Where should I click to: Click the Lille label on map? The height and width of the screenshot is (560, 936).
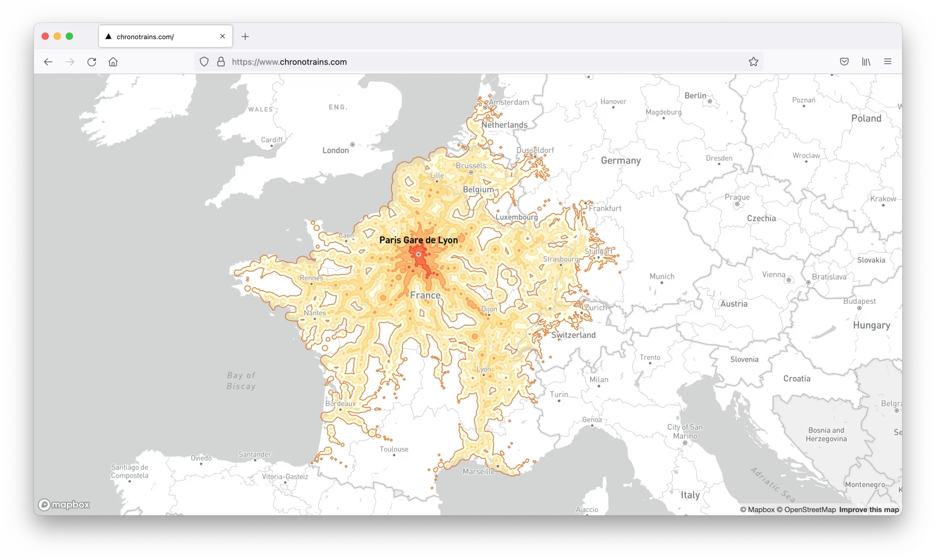click(x=437, y=175)
